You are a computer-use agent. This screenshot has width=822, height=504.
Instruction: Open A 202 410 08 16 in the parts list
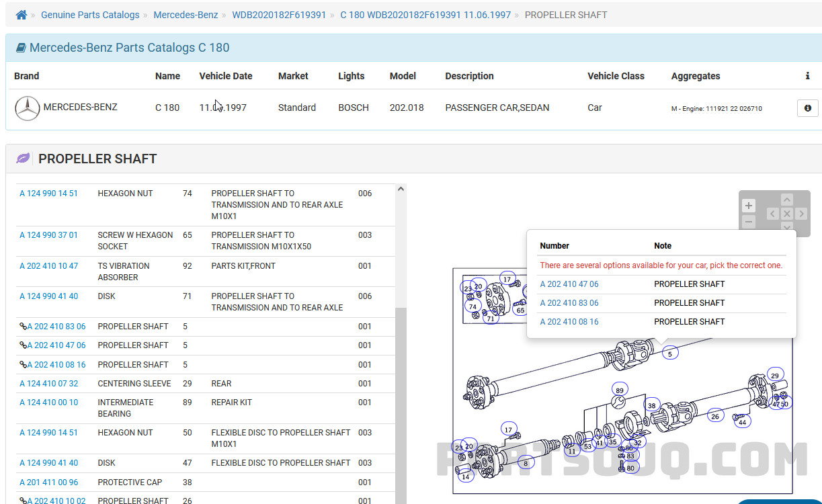tap(56, 365)
